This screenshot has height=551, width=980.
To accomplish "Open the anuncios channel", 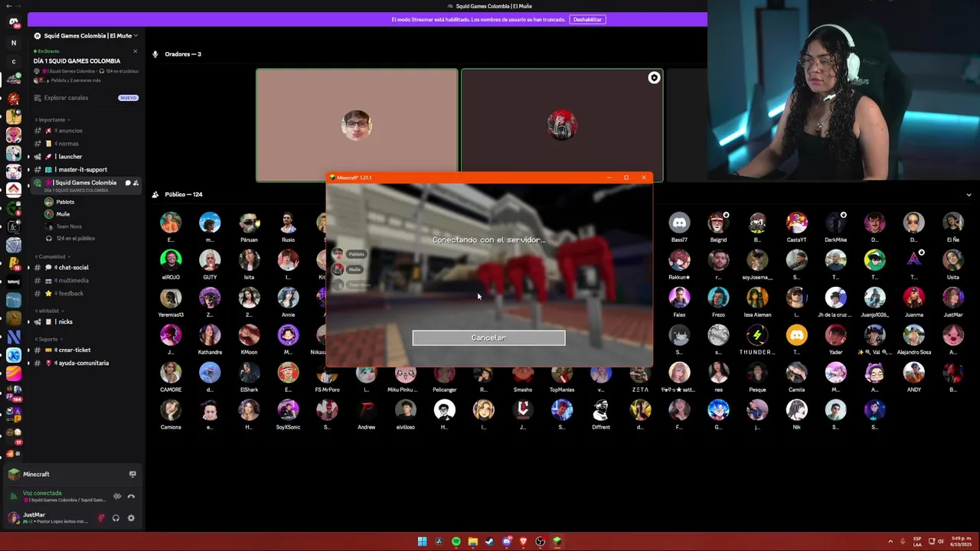I will [x=84, y=131].
